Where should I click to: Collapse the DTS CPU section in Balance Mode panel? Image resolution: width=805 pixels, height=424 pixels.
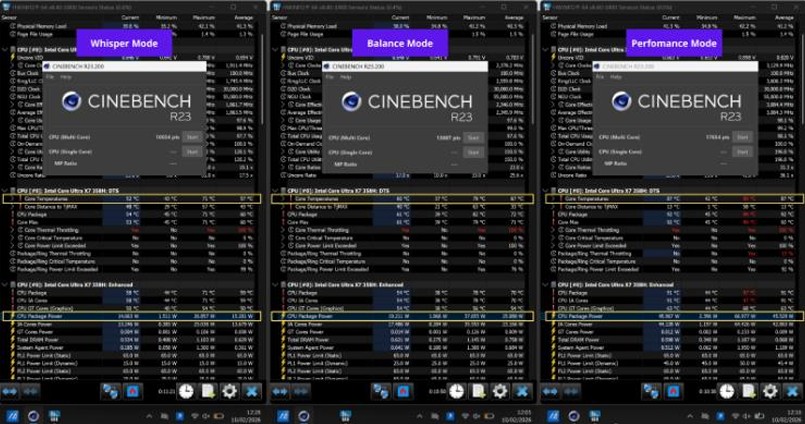276,190
